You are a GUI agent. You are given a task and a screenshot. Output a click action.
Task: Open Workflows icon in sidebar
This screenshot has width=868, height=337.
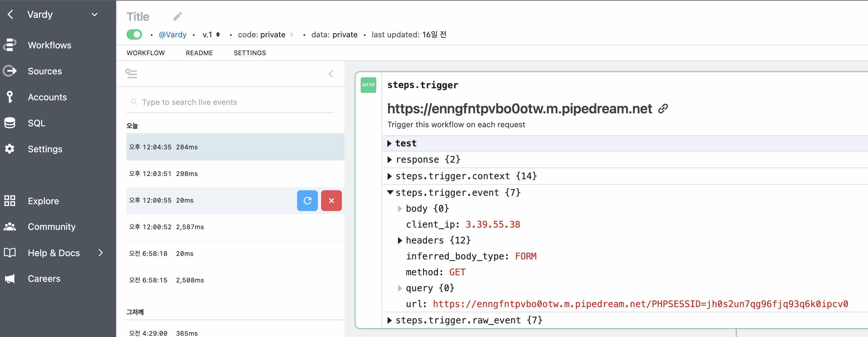[x=10, y=45]
